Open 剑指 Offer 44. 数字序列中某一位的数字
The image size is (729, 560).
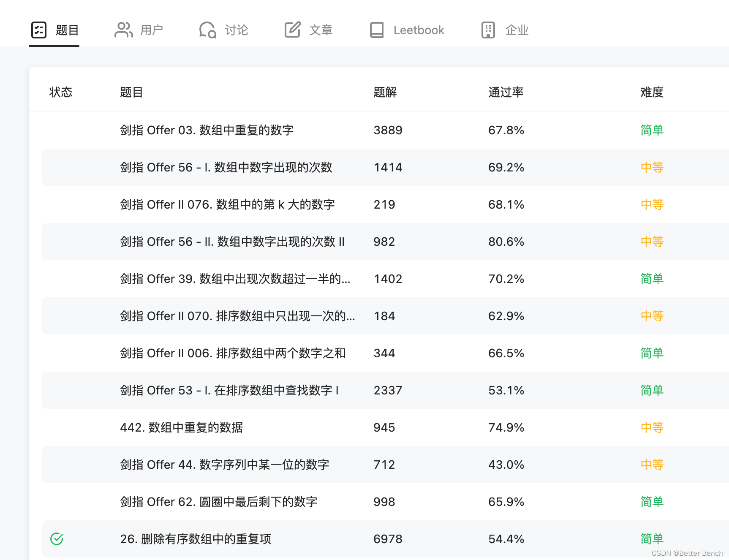click(x=225, y=465)
